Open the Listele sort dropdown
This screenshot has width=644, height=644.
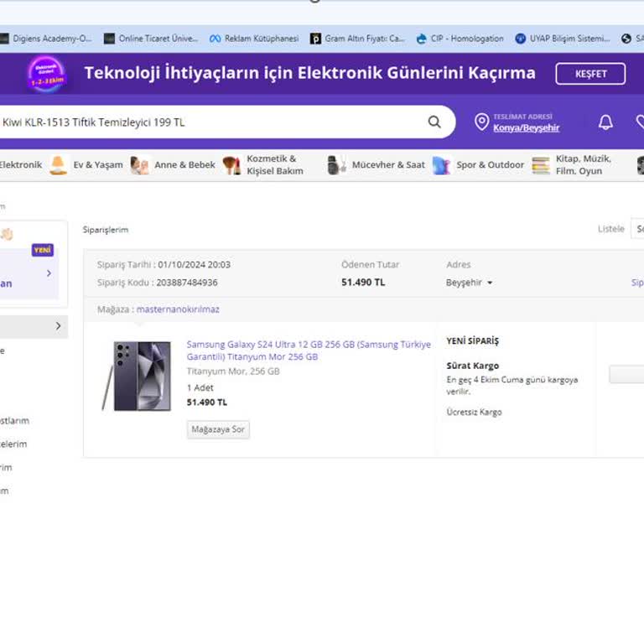point(637,229)
